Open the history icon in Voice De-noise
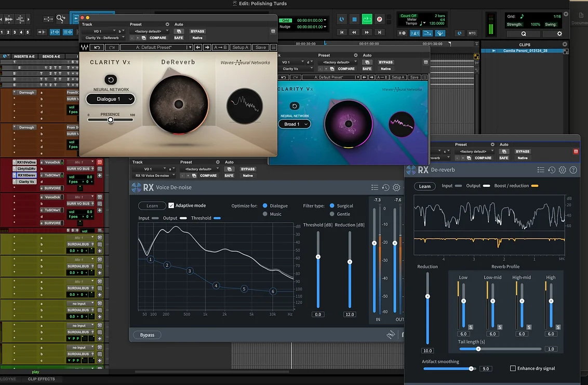Viewport: 588px width, 385px height. [x=385, y=187]
